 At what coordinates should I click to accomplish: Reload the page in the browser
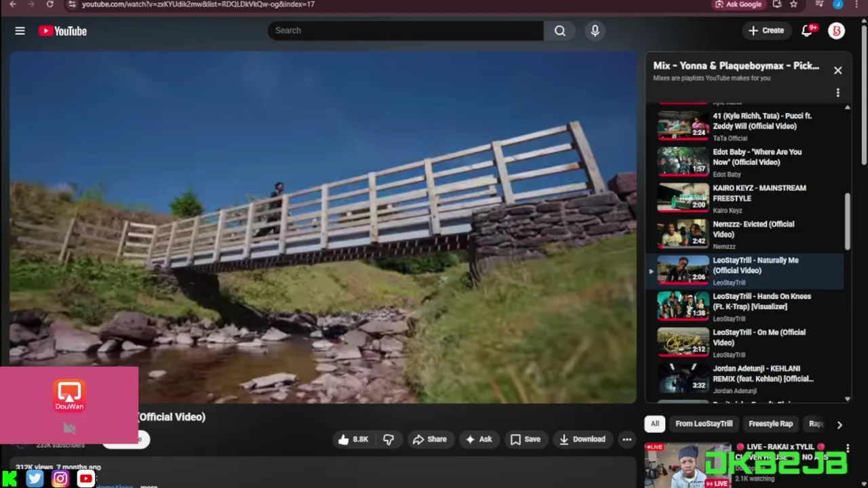pyautogui.click(x=50, y=4)
